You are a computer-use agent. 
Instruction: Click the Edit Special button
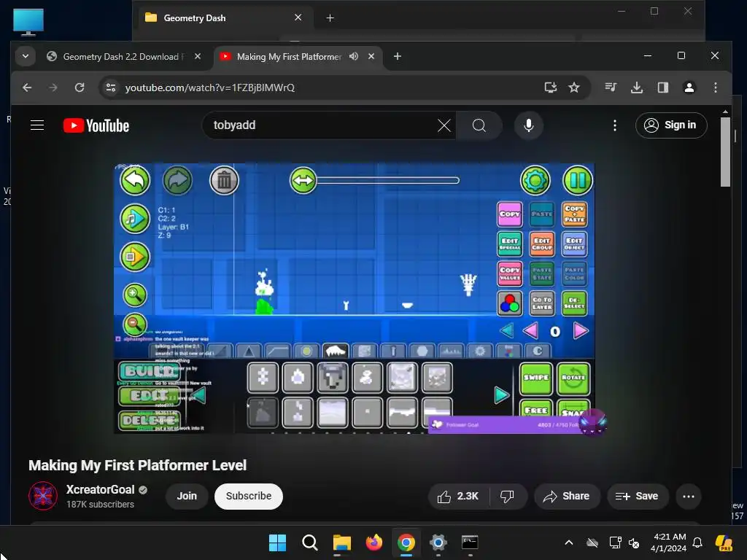coord(509,244)
